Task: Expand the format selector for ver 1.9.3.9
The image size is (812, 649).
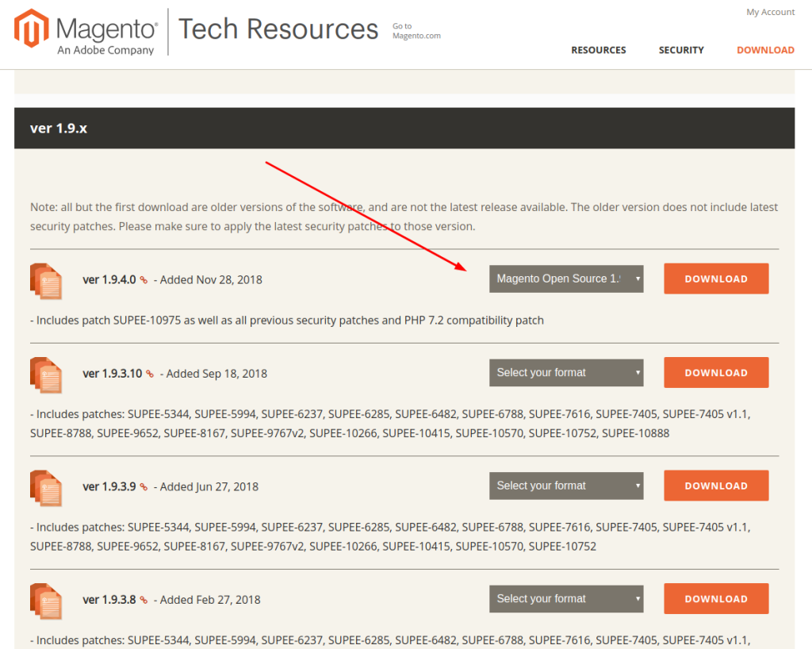Action: [x=565, y=486]
